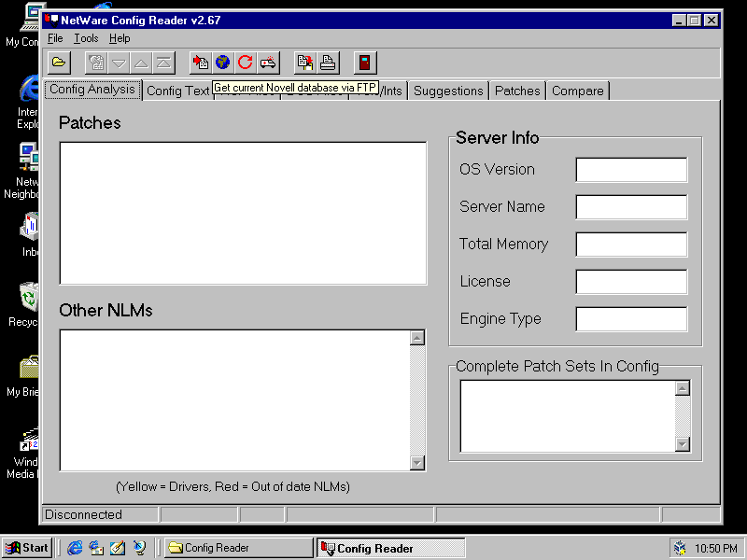Viewport: 747px width, 560px height.
Task: Launch Internet Explorer from quick launch bar
Action: tap(75, 548)
